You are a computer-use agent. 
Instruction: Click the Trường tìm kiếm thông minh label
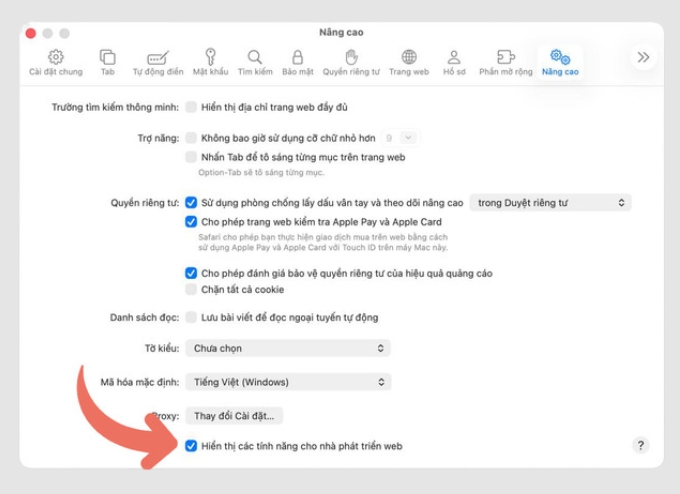pos(115,107)
